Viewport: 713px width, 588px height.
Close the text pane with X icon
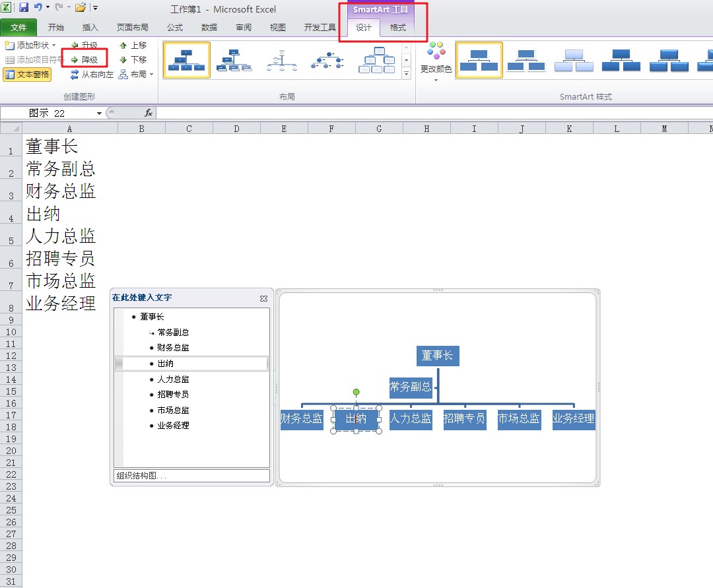tap(263, 298)
